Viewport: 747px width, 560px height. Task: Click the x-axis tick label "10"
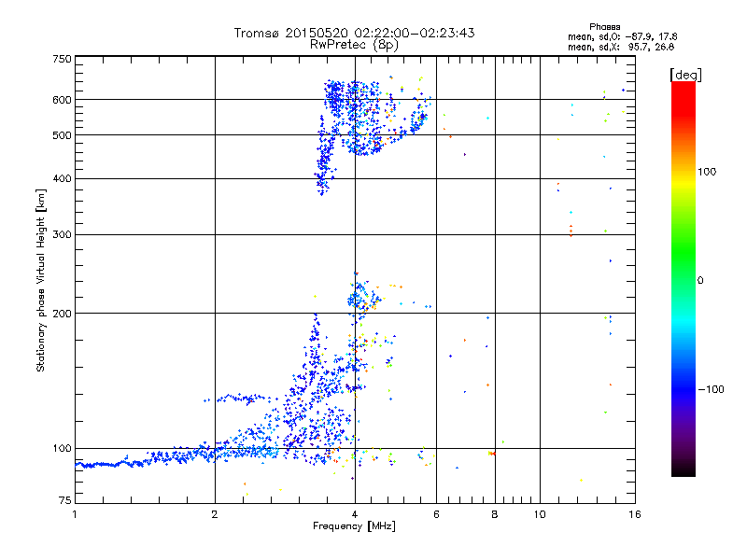(540, 514)
